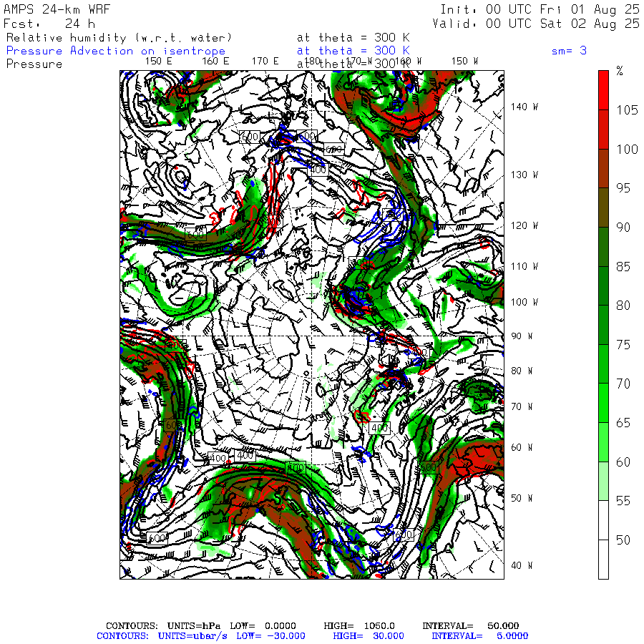644x644 pixels.
Task: Click the '75' value on the color scale
Action: [x=623, y=345]
